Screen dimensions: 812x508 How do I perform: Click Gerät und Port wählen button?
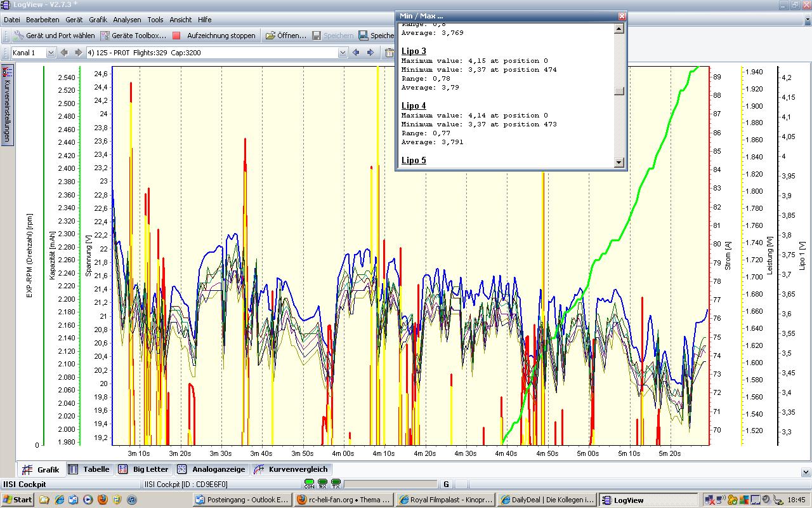click(x=54, y=36)
